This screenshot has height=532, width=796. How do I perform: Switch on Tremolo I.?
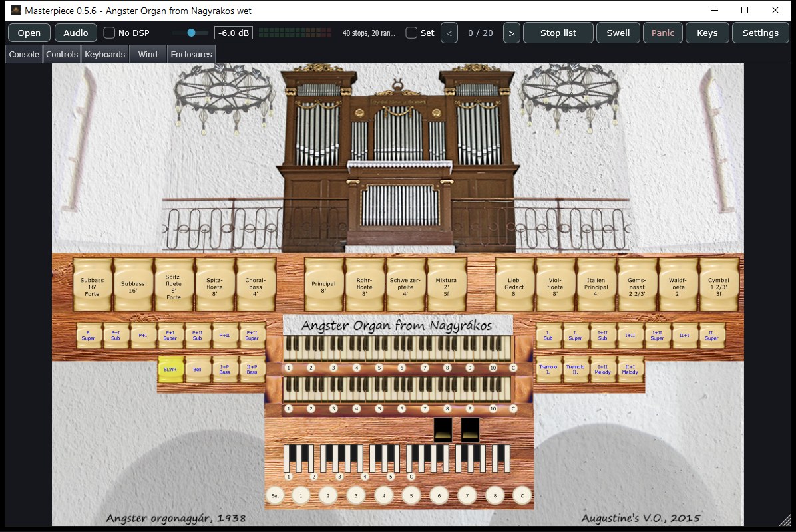coord(548,370)
